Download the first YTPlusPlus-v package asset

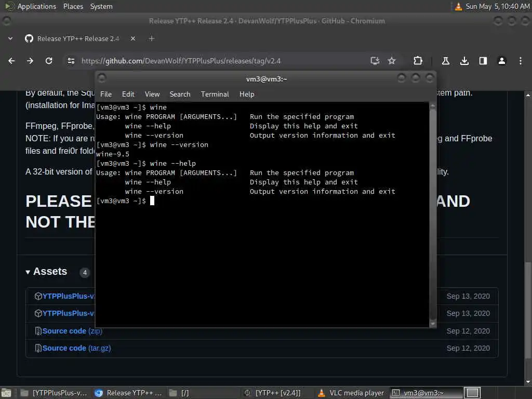[x=69, y=296]
